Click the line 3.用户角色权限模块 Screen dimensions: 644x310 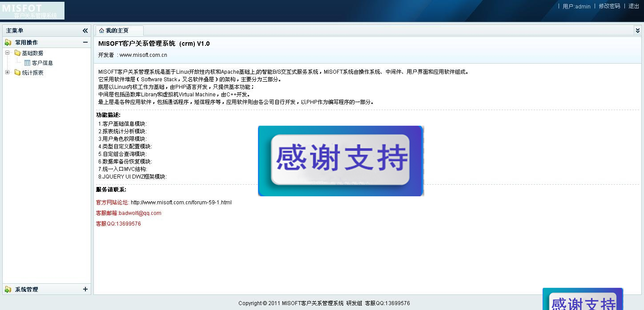[122, 139]
